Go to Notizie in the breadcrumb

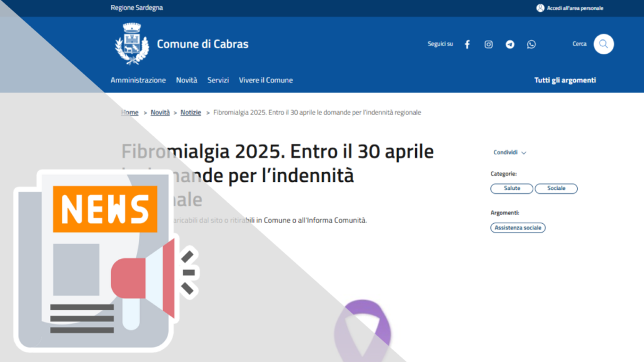point(191,112)
